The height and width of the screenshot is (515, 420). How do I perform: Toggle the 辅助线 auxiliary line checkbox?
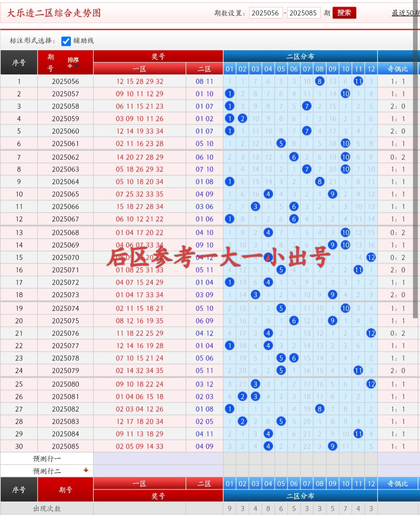(x=66, y=41)
